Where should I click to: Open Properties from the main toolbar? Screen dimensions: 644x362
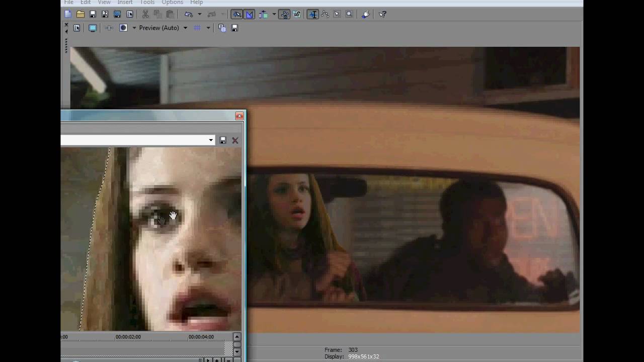130,14
